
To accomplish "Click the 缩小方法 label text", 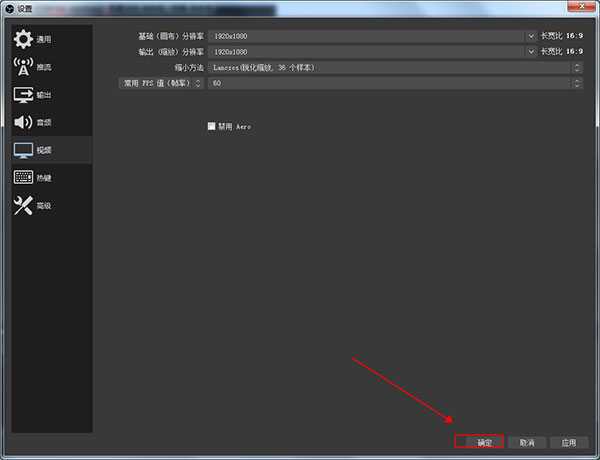I will (x=189, y=68).
